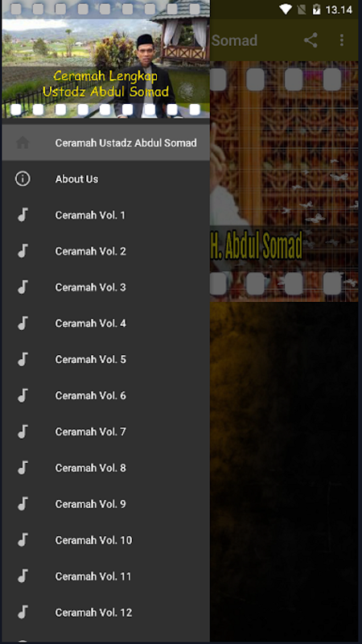Open Ceramah Vol. 11
362x644 pixels.
click(105, 576)
